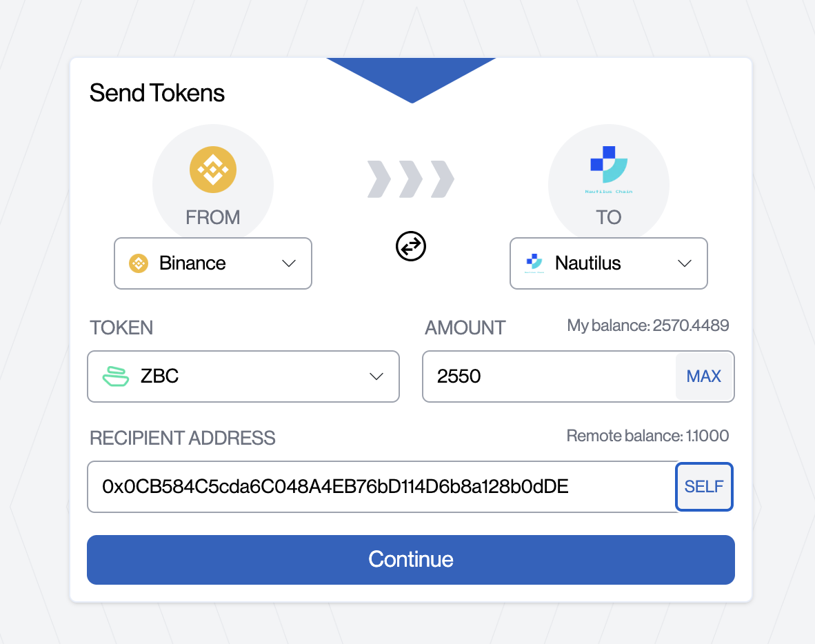Click the large Binance logo above FROM
The height and width of the screenshot is (644, 815).
(213, 170)
